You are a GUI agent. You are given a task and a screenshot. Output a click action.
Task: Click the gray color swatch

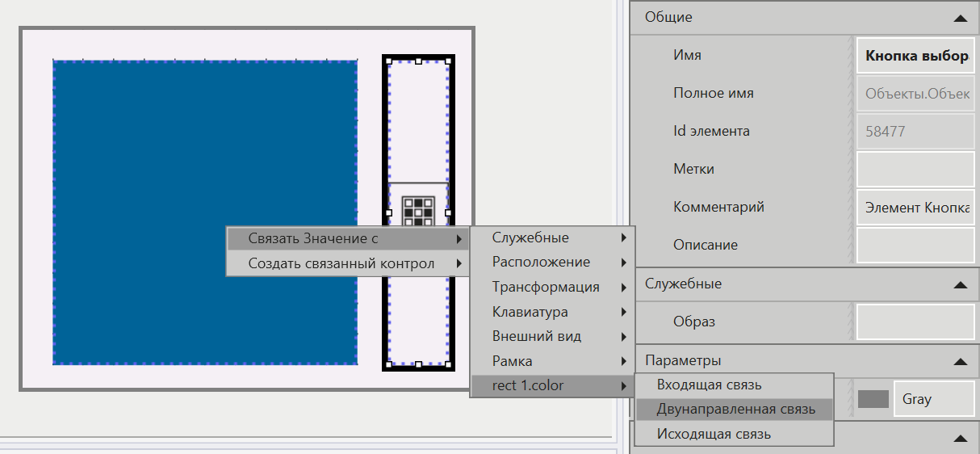pos(873,399)
